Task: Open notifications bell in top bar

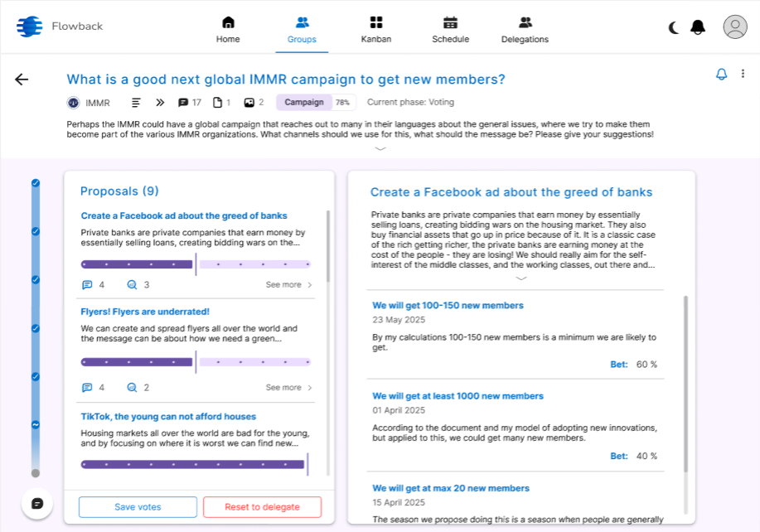Action: click(698, 27)
